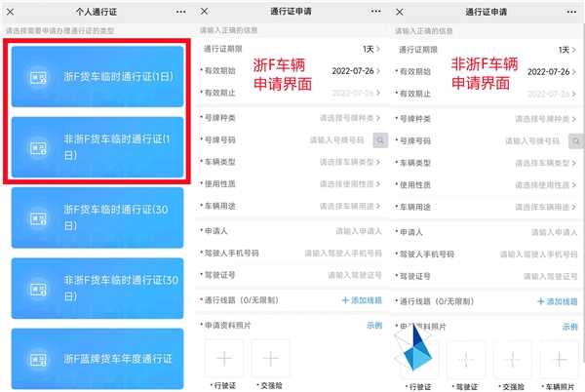Pick 有效期始 date in 非浙F form

487,71
